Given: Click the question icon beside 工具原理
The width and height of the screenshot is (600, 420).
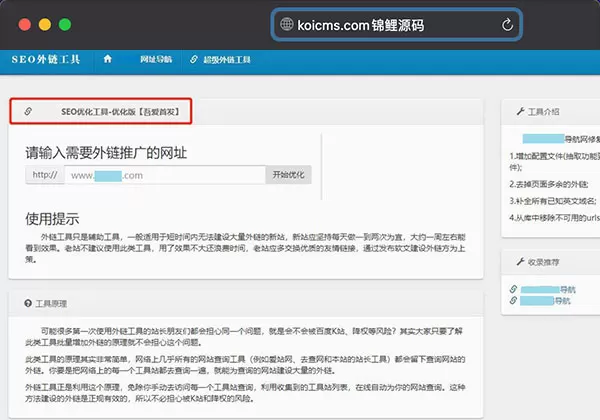Looking at the screenshot, I should (x=28, y=303).
